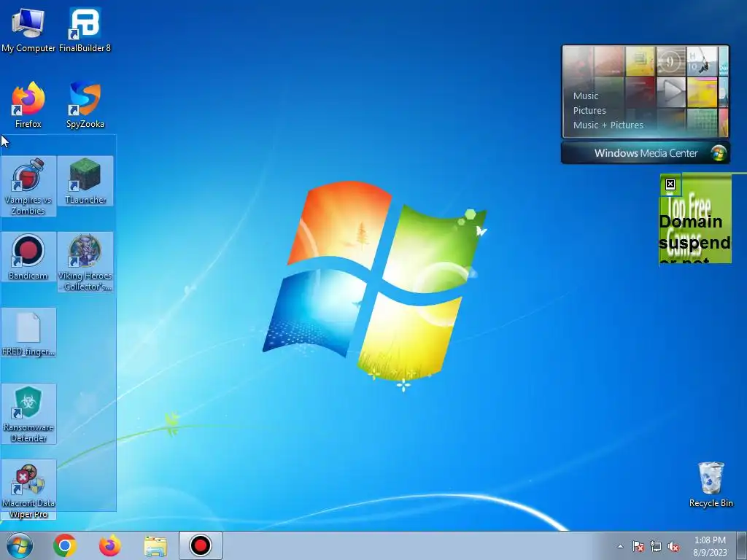Select the FRED_finger file icon

28,332
